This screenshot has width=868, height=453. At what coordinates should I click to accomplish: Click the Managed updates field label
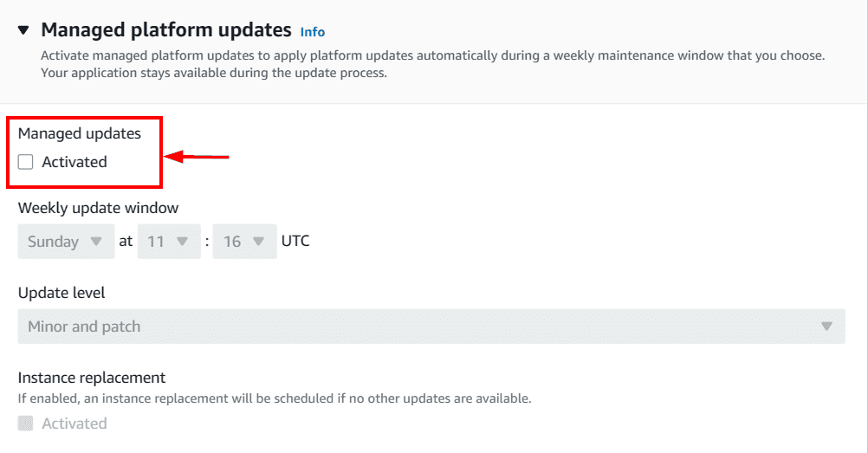79,133
